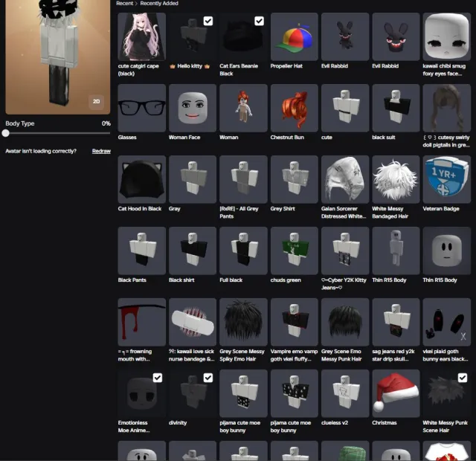Equip the Christmas Santa hat
476x461 pixels.
(396, 393)
